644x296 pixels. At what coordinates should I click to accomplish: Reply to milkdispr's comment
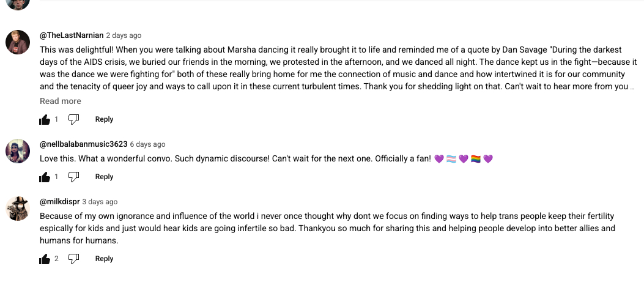coord(104,259)
